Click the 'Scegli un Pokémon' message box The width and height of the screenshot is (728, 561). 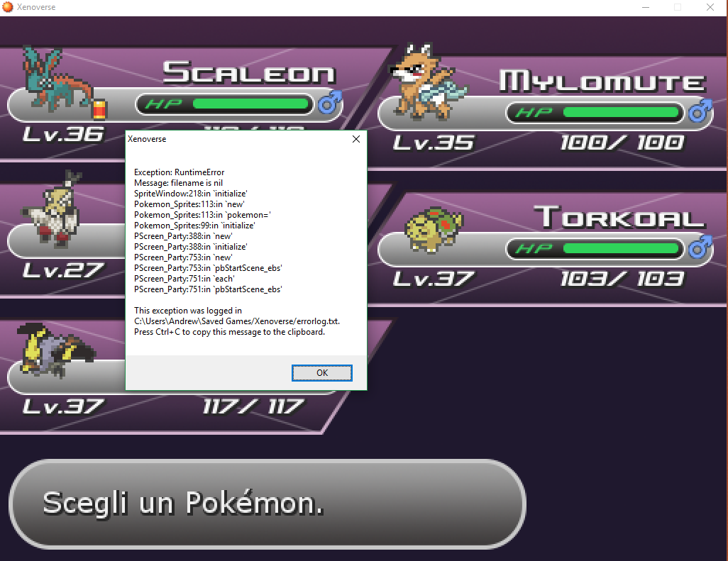(266, 504)
